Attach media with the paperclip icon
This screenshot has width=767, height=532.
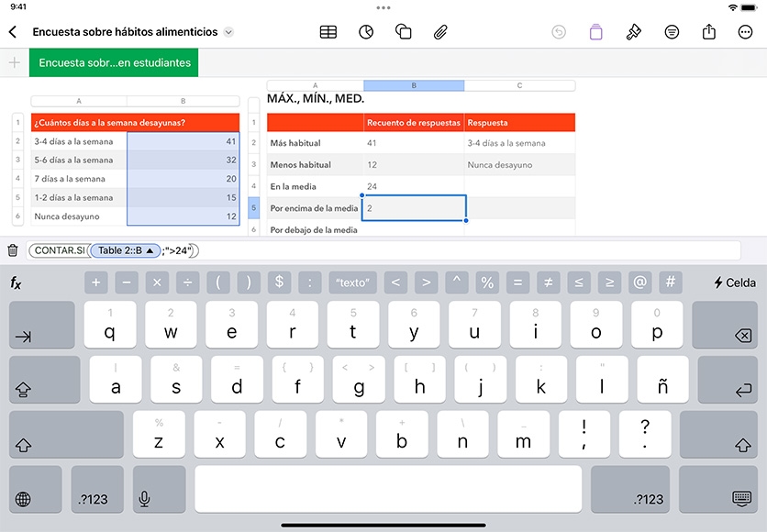[x=440, y=32]
